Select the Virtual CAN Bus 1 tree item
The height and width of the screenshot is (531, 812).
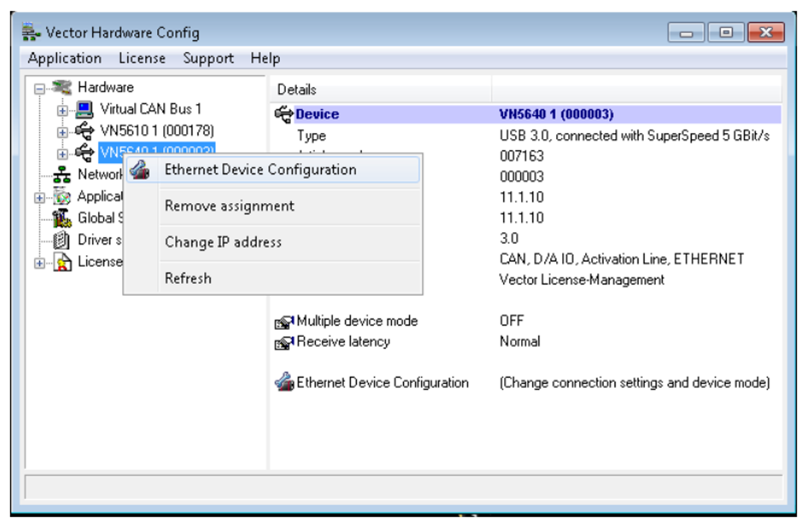(151, 109)
